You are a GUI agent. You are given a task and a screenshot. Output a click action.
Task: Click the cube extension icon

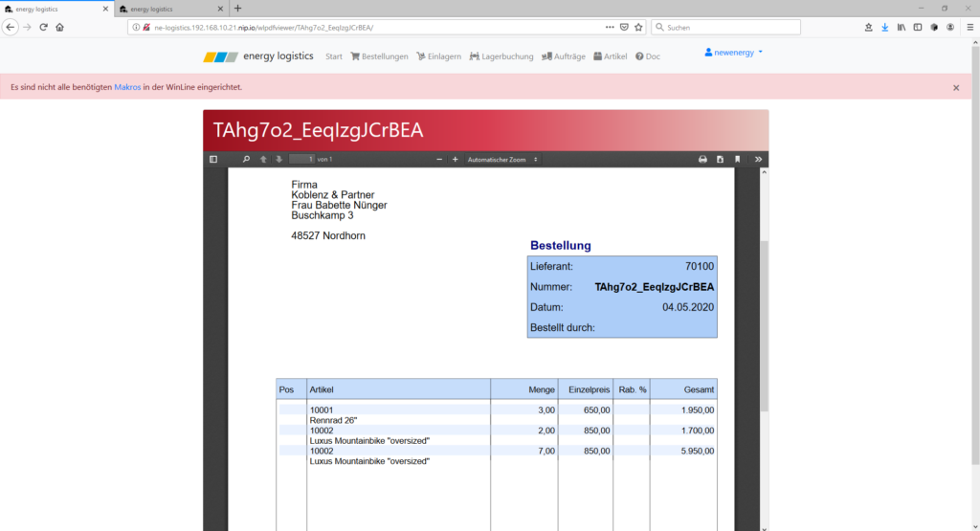934,27
